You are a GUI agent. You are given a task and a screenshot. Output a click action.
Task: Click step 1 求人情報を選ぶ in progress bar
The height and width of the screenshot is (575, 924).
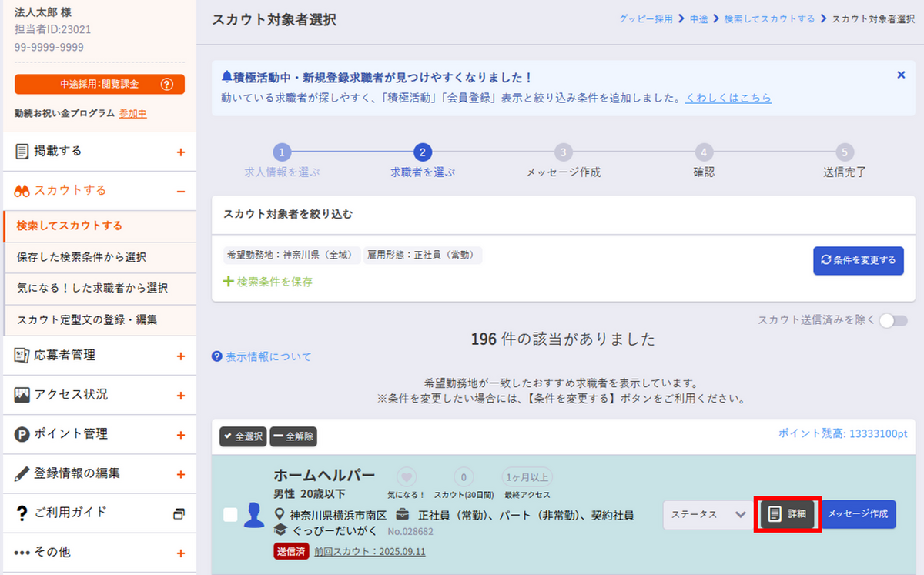[282, 152]
